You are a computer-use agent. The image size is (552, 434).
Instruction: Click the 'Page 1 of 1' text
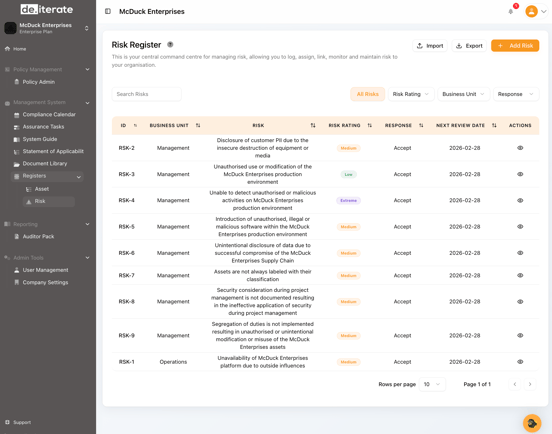[477, 384]
